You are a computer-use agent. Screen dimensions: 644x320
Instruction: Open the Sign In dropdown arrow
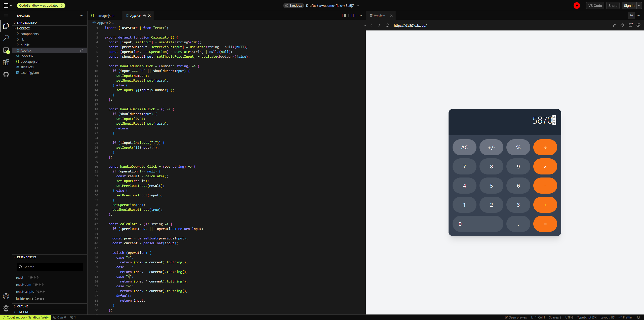point(639,6)
